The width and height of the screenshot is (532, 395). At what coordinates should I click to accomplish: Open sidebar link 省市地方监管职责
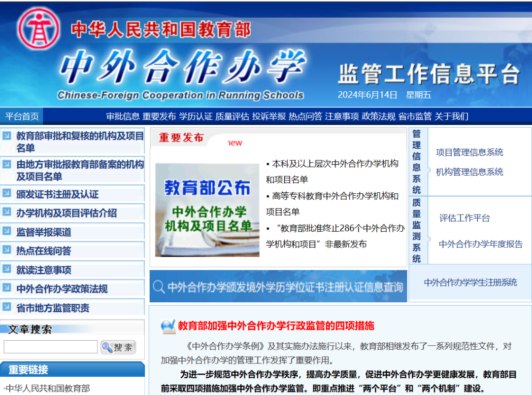click(x=53, y=308)
